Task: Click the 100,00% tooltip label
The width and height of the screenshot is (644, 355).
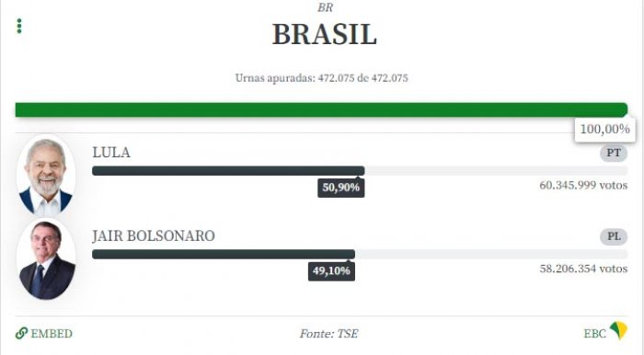Action: tap(605, 130)
